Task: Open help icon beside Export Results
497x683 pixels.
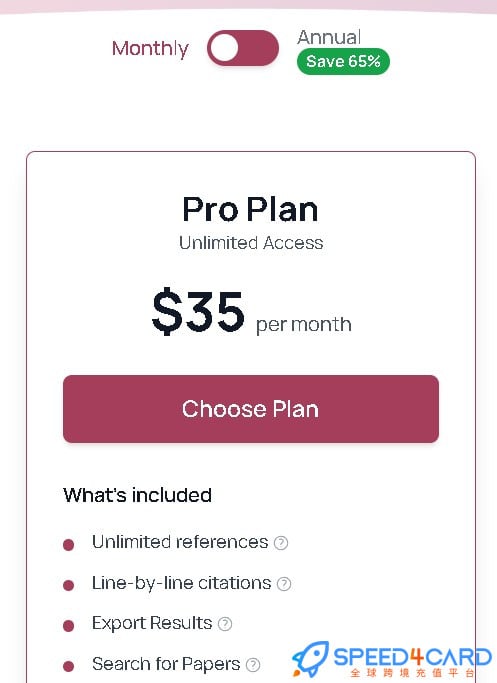Action: (x=225, y=624)
